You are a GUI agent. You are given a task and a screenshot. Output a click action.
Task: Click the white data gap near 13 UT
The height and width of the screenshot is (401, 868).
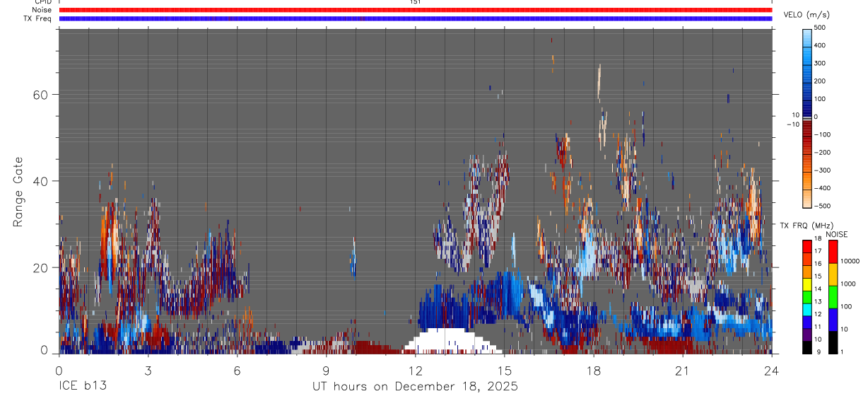(450, 342)
